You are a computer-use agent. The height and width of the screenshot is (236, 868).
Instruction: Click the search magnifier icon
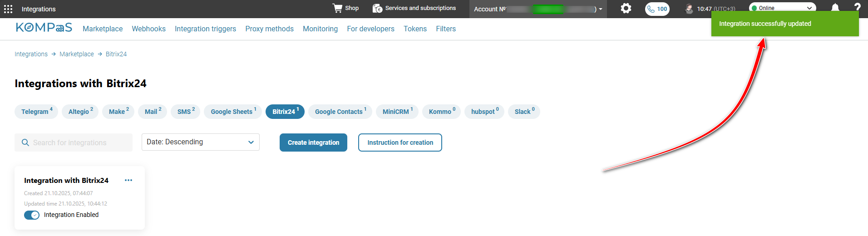tap(25, 143)
